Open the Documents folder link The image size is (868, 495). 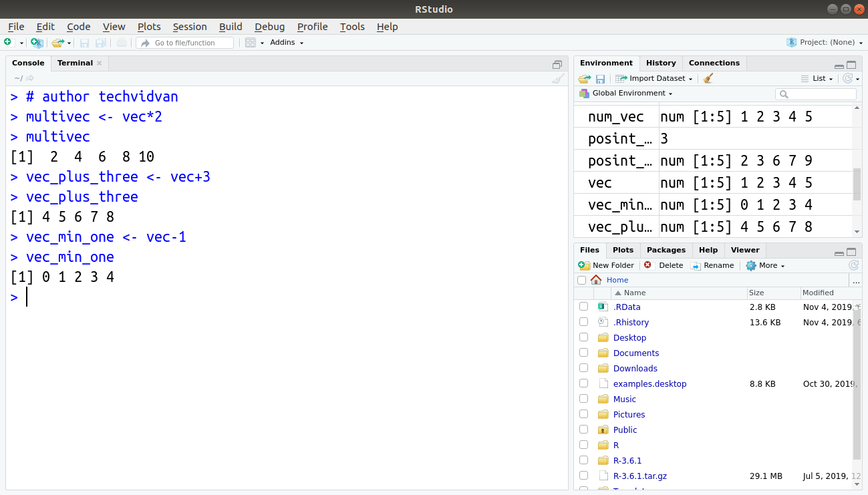636,353
